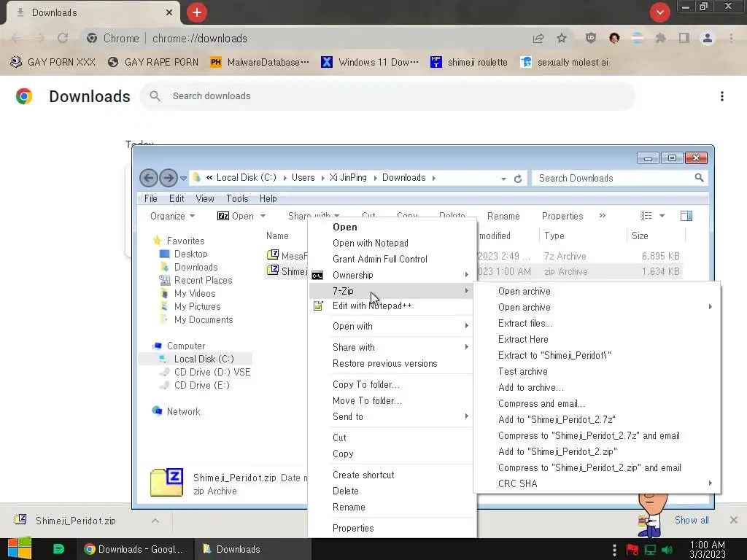
Task: Open the Extensions puzzle piece icon
Action: pos(660,38)
